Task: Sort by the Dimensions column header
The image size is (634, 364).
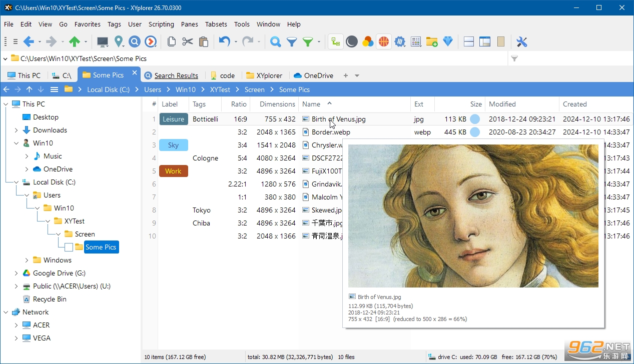Action: (x=274, y=104)
